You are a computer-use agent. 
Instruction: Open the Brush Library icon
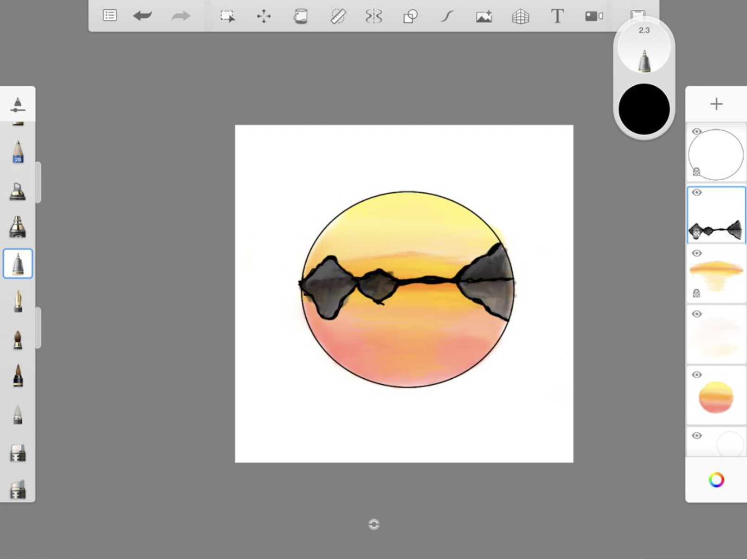click(18, 105)
